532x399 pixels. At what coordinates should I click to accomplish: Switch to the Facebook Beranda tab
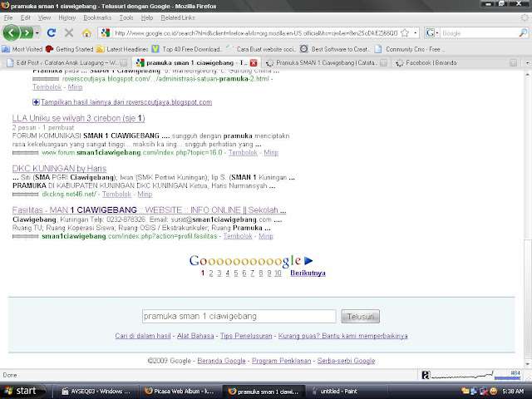tap(456, 63)
